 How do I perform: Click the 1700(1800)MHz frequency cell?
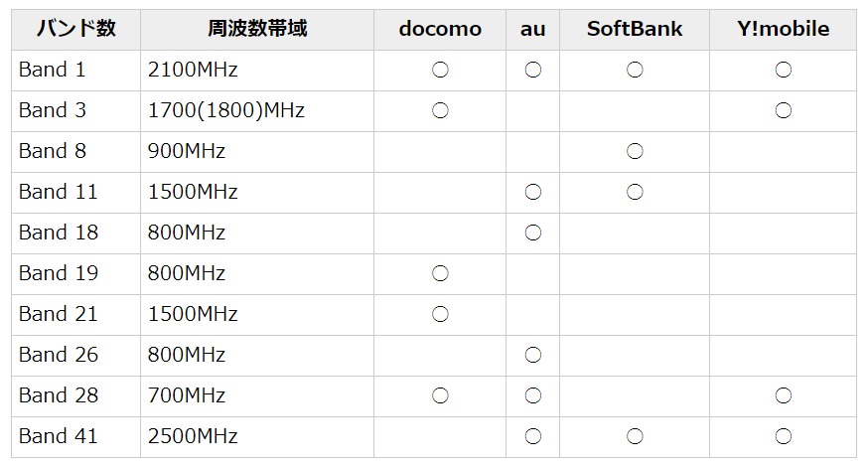pos(225,110)
